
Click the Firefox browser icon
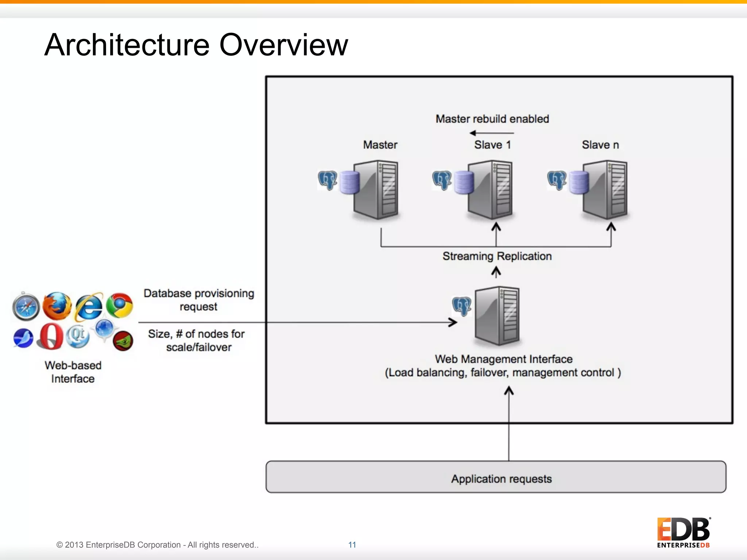(x=57, y=306)
